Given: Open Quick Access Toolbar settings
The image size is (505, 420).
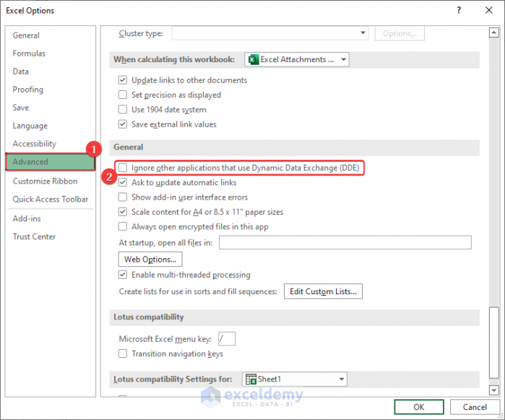Looking at the screenshot, I should point(51,199).
